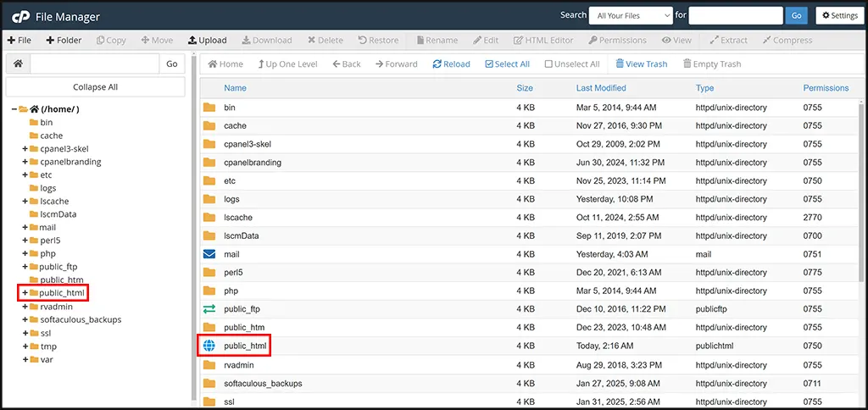Click Go next to path input
Screen dimensions: 868x410
coord(172,64)
